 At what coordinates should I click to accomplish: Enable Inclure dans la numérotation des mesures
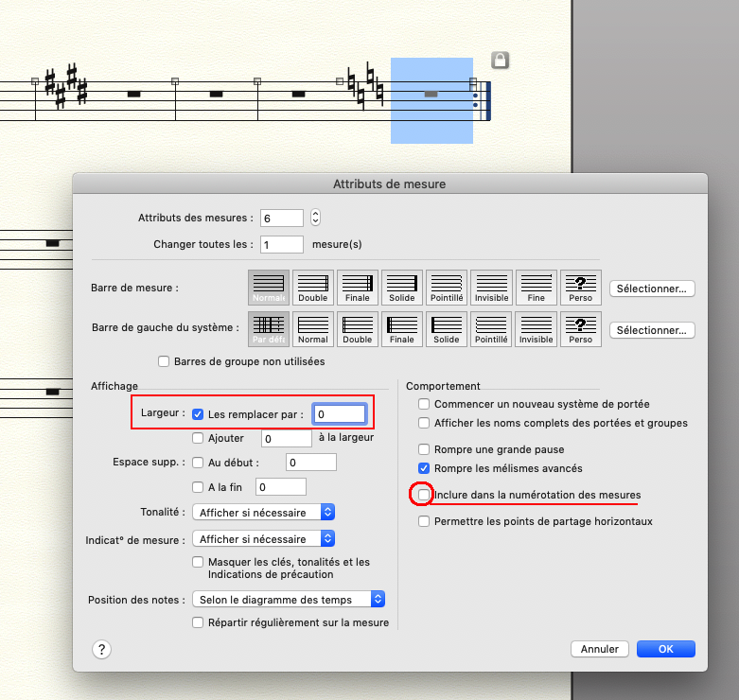click(x=425, y=495)
